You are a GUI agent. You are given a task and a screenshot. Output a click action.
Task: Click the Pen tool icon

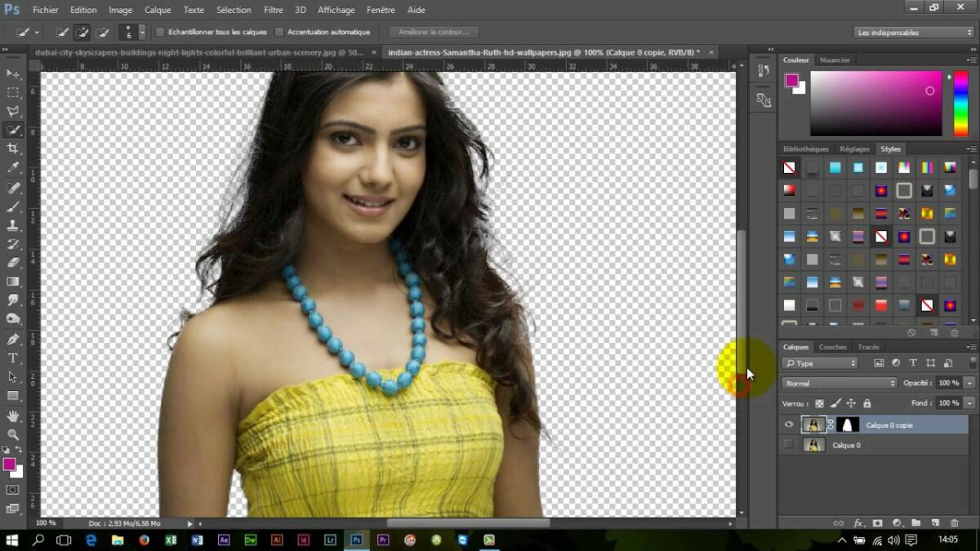click(13, 339)
